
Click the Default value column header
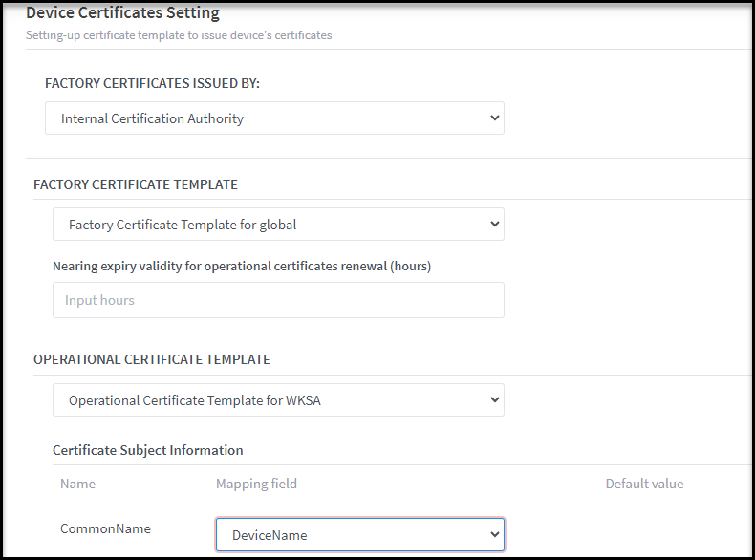644,484
